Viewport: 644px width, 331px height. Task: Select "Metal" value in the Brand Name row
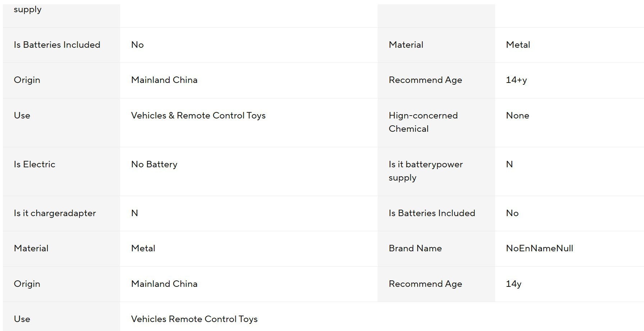(x=143, y=248)
